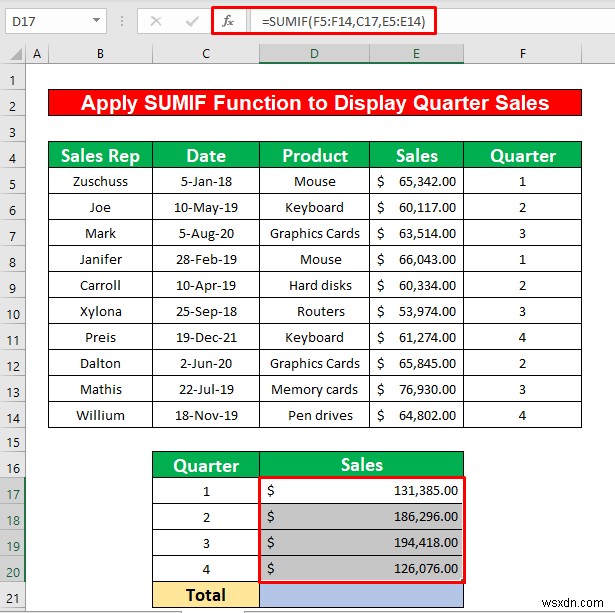615x613 pixels.
Task: Click the Insert Function fx icon
Action: (x=228, y=21)
